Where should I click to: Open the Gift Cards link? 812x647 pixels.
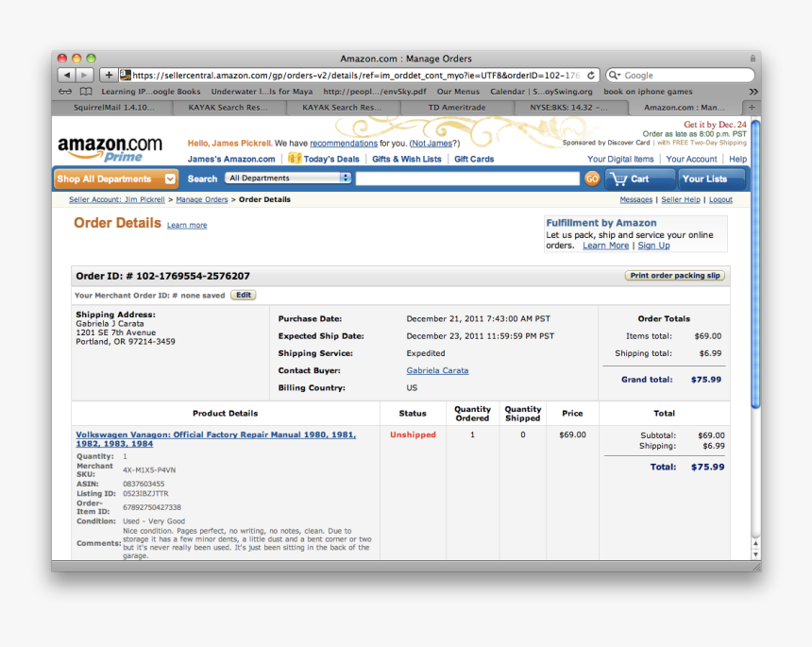point(474,159)
